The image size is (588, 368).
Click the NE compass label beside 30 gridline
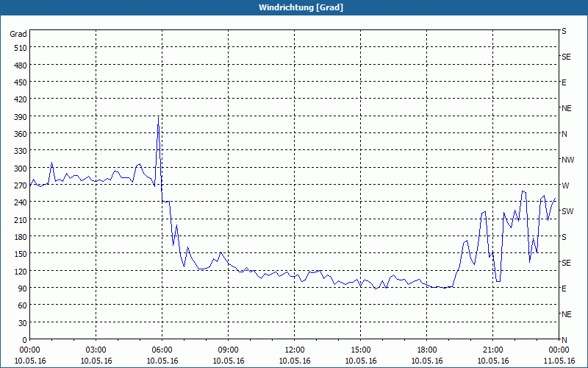(566, 314)
